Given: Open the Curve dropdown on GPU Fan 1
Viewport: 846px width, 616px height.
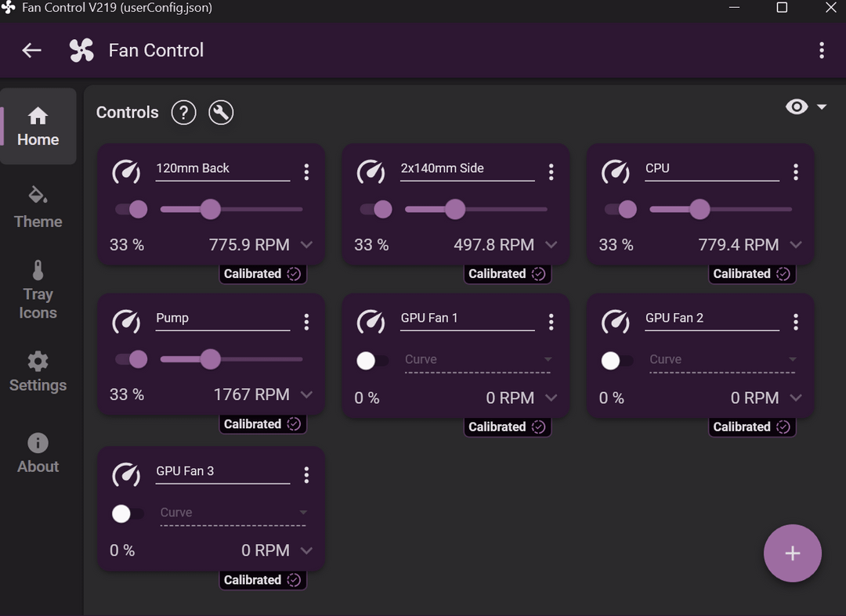Looking at the screenshot, I should (478, 360).
